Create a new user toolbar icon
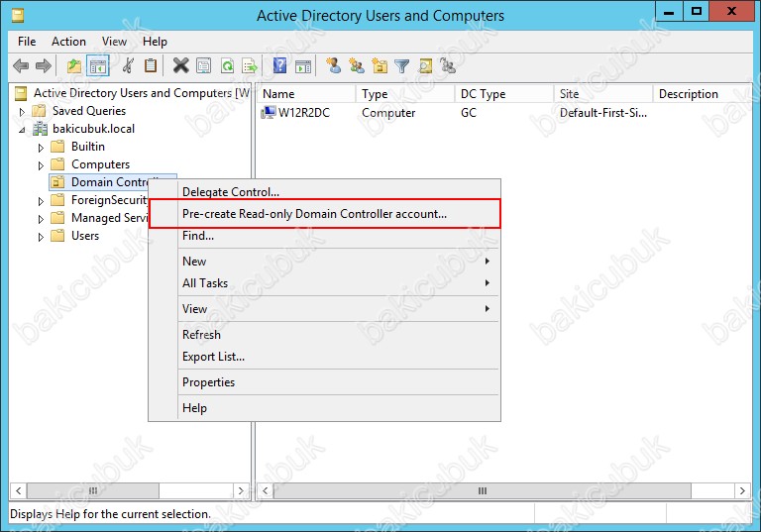The width and height of the screenshot is (761, 532). pos(333,65)
